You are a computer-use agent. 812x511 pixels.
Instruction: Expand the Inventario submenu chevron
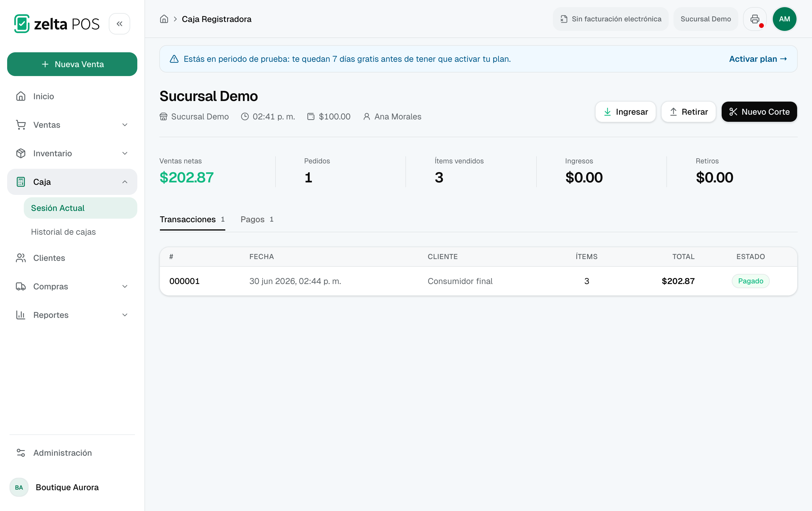tap(125, 153)
